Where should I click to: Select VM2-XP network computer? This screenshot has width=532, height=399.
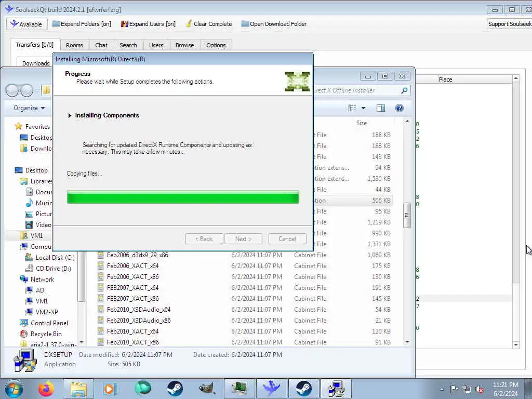(42, 312)
